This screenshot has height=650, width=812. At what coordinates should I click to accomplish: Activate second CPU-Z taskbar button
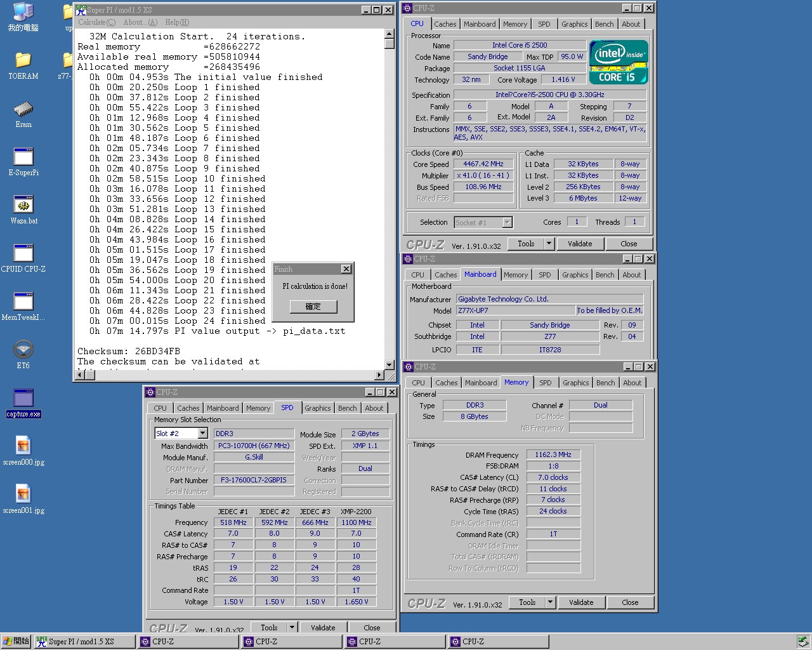point(291,642)
